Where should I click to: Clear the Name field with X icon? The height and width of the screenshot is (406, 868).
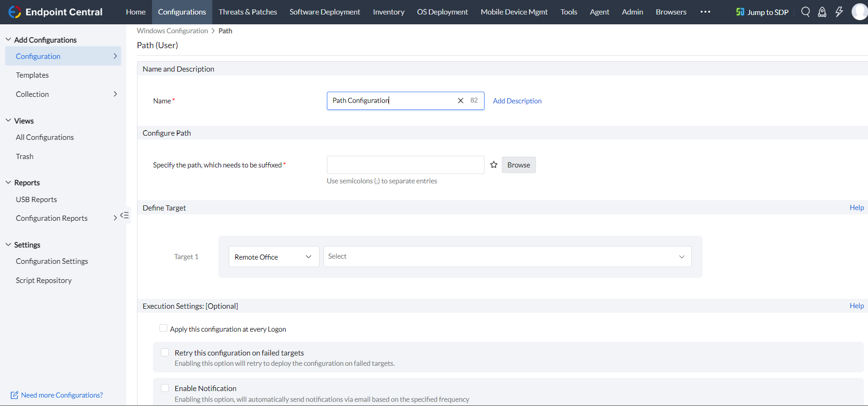pos(461,101)
